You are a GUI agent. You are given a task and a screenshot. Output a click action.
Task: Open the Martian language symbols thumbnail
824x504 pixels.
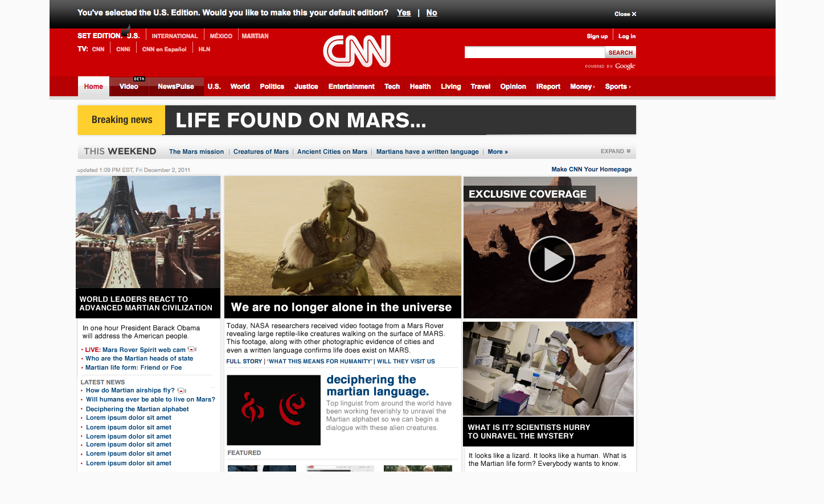click(x=274, y=410)
